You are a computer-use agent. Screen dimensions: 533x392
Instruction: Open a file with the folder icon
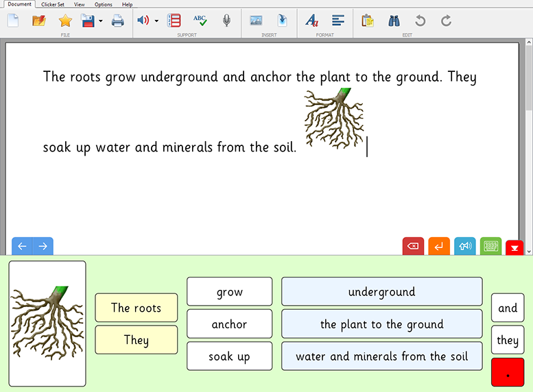click(39, 21)
